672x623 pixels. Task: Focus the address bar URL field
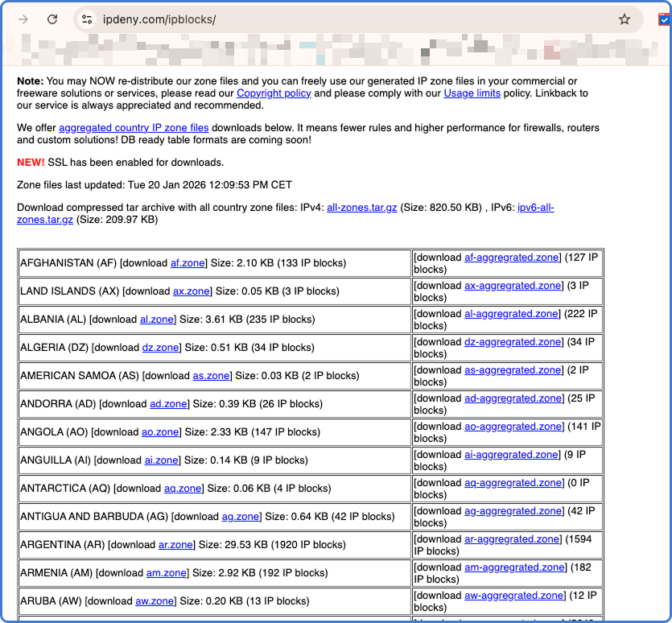click(x=322, y=19)
